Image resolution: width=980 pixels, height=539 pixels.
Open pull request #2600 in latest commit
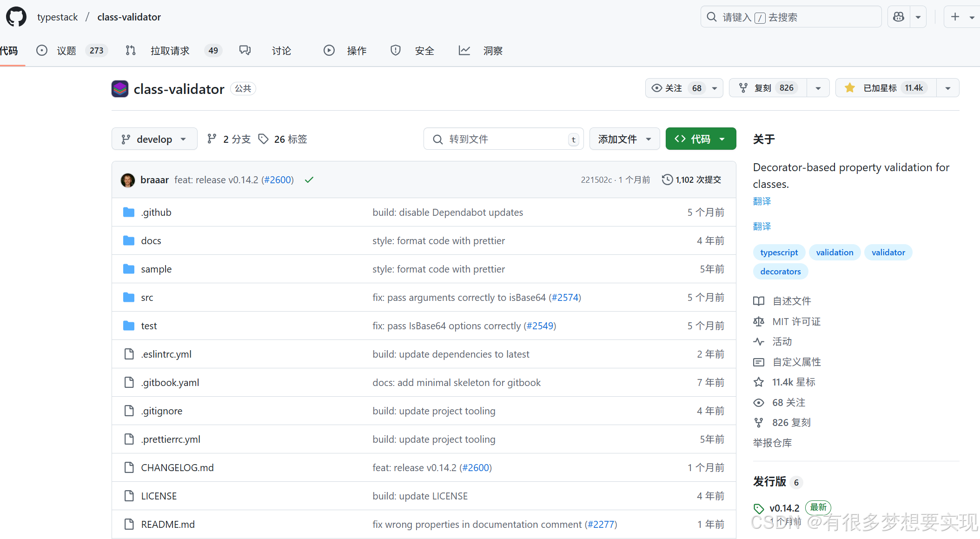click(278, 180)
